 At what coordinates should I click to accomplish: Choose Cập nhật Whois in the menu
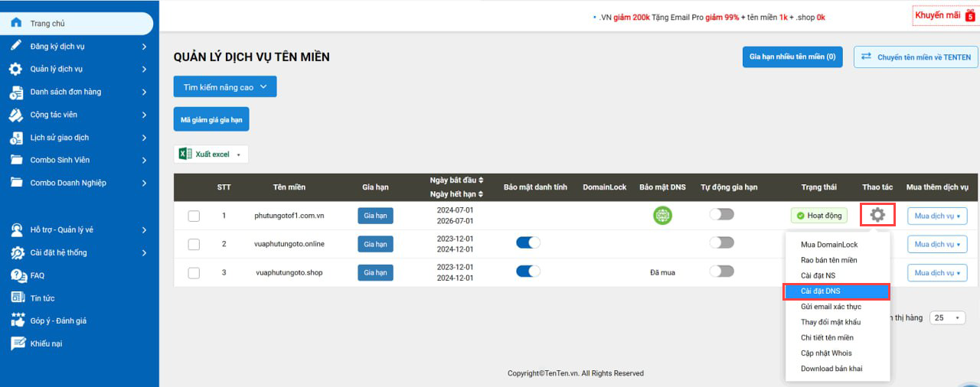coord(827,353)
